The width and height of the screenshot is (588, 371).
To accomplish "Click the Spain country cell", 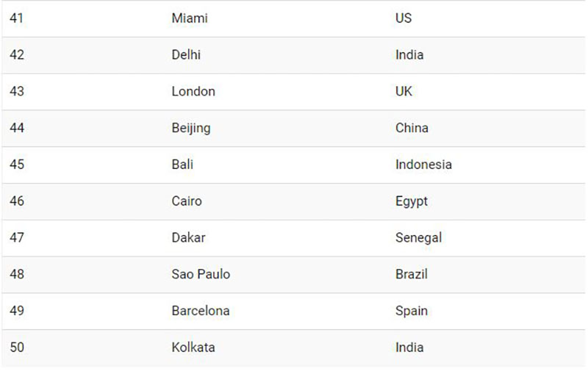I will [x=411, y=311].
